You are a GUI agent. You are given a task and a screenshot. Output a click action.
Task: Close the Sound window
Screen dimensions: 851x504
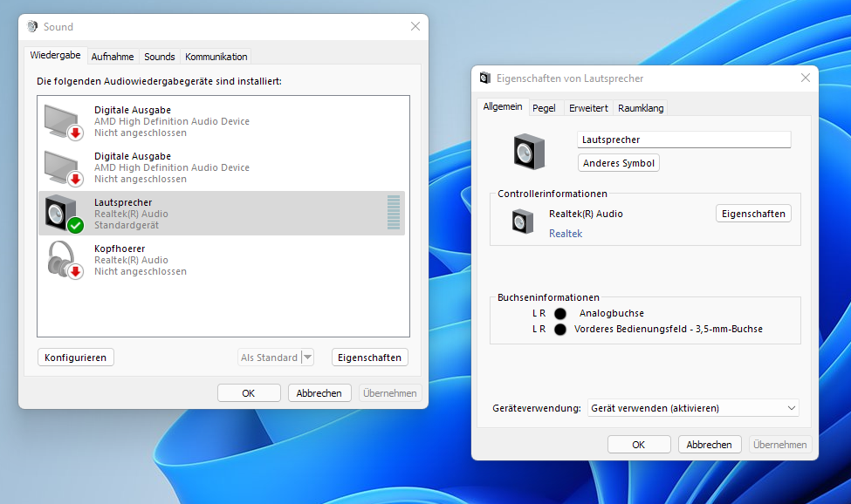pyautogui.click(x=415, y=26)
